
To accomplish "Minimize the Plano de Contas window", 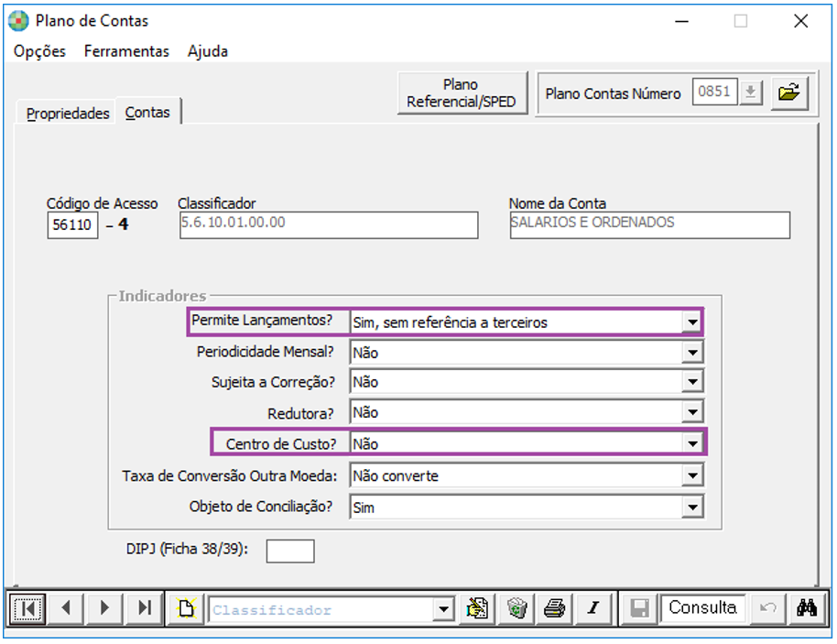I will [x=681, y=21].
